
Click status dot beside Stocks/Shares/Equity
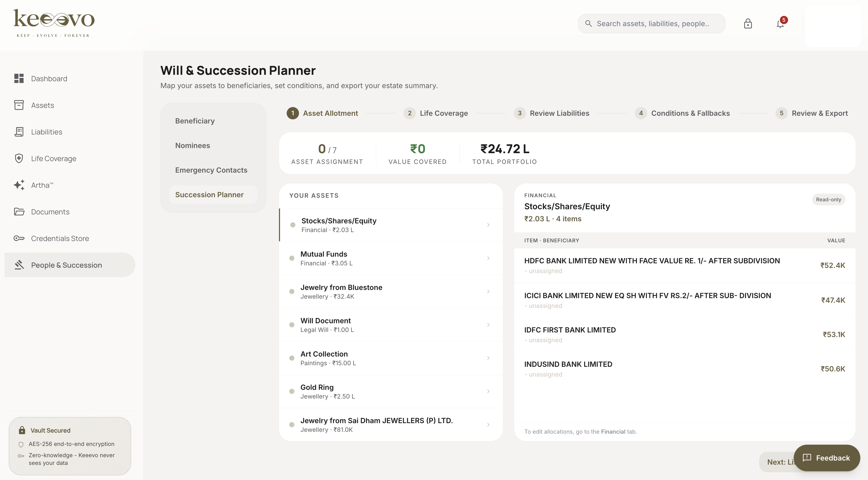(x=293, y=225)
